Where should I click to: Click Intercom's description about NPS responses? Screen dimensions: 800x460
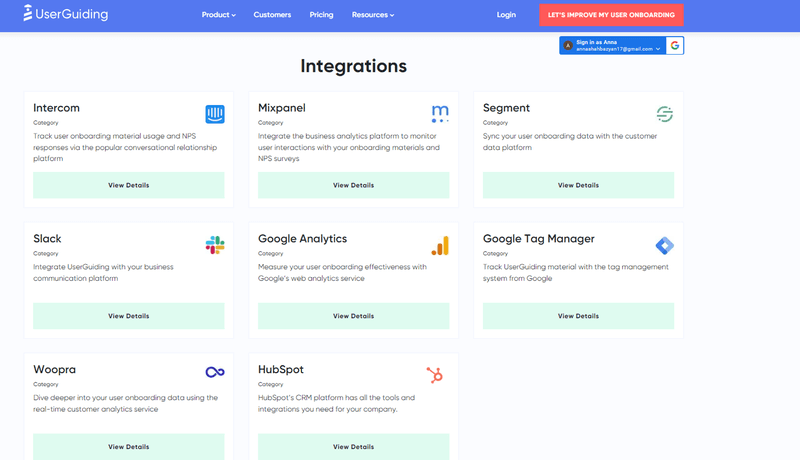125,147
